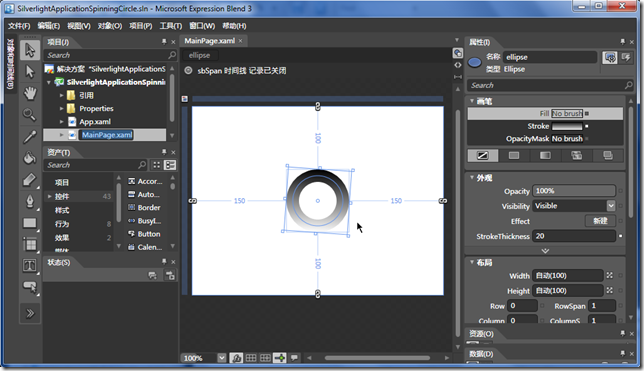Click the Fill No brush swatch
Image resolution: width=644 pixels, height=371 pixels.
(x=567, y=113)
